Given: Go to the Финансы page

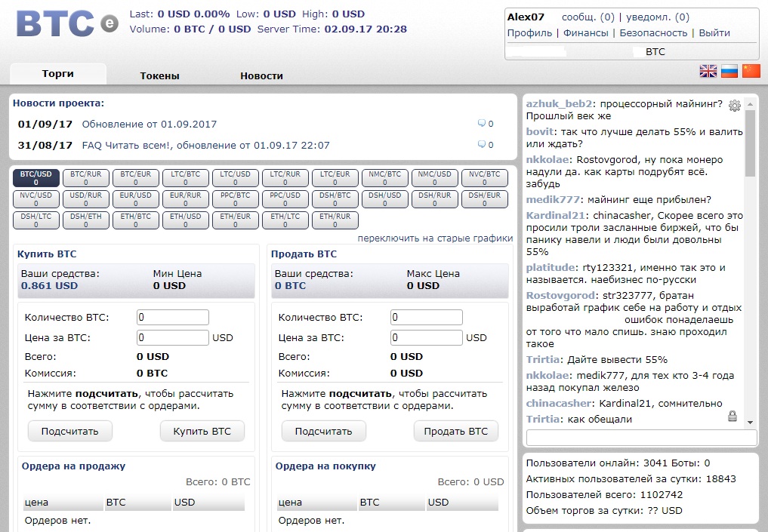Looking at the screenshot, I should point(586,32).
